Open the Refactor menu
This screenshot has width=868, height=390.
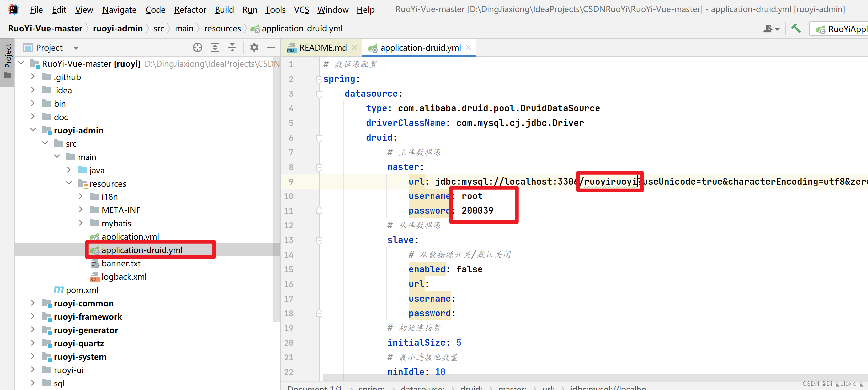pos(190,9)
